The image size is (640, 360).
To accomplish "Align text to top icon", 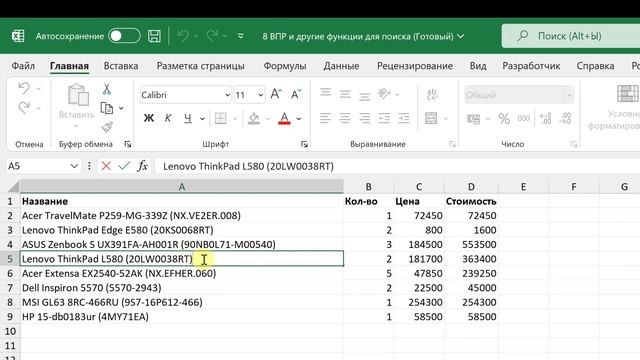I will 325,93.
